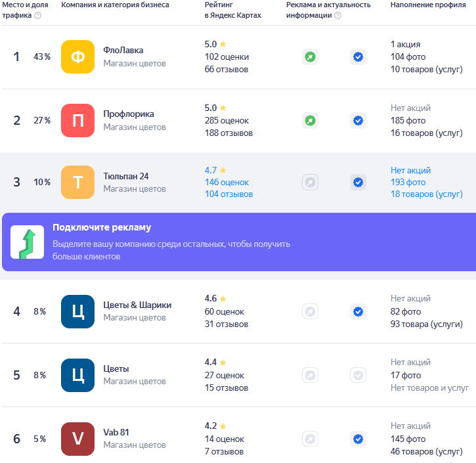Click the gray advertising icon for Тюльпан 24

pos(310,183)
